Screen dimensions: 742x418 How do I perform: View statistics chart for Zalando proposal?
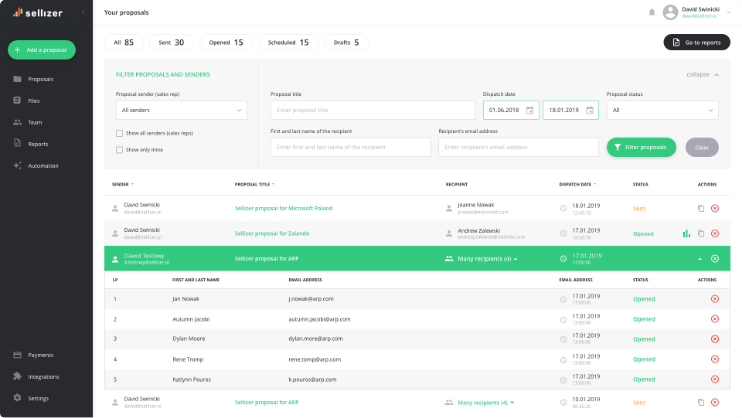pyautogui.click(x=686, y=233)
